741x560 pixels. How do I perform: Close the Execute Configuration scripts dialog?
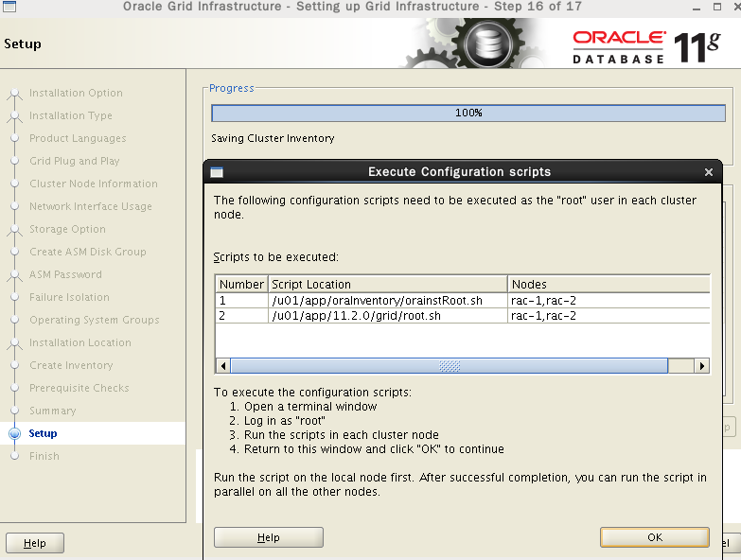709,172
